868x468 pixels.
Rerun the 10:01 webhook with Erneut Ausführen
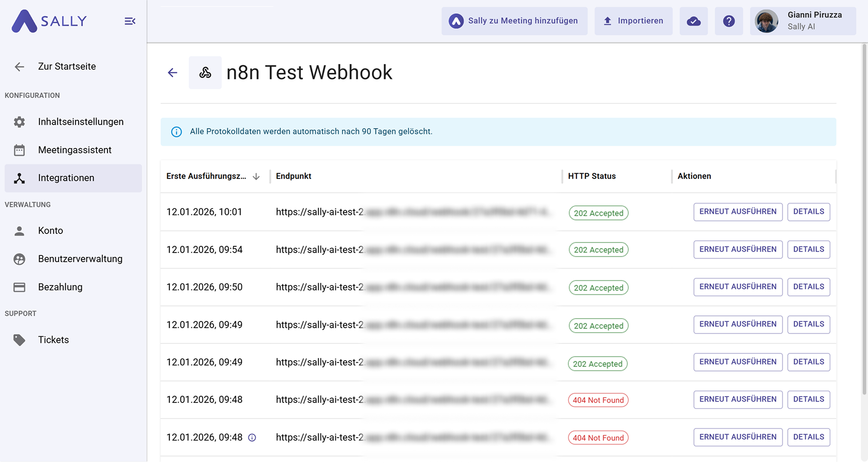tap(738, 212)
